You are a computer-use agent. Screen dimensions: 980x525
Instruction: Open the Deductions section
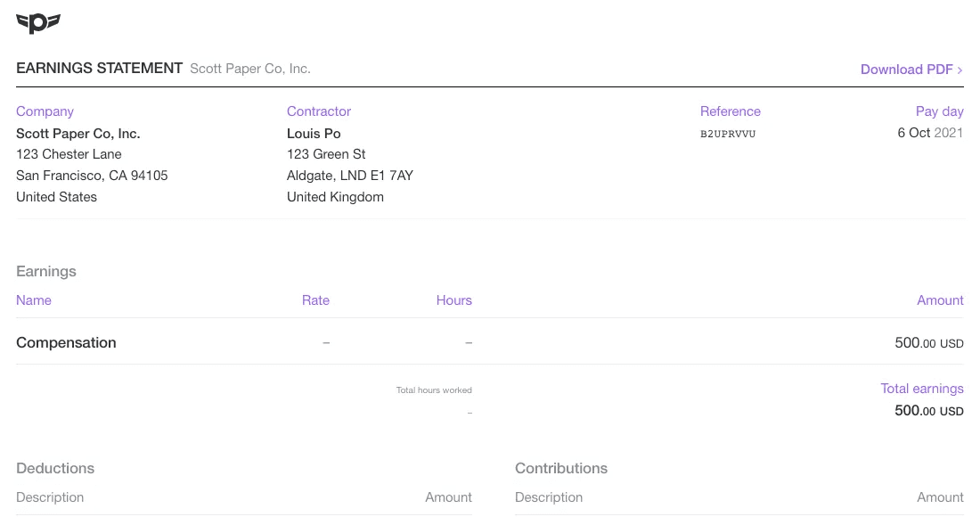click(x=55, y=468)
